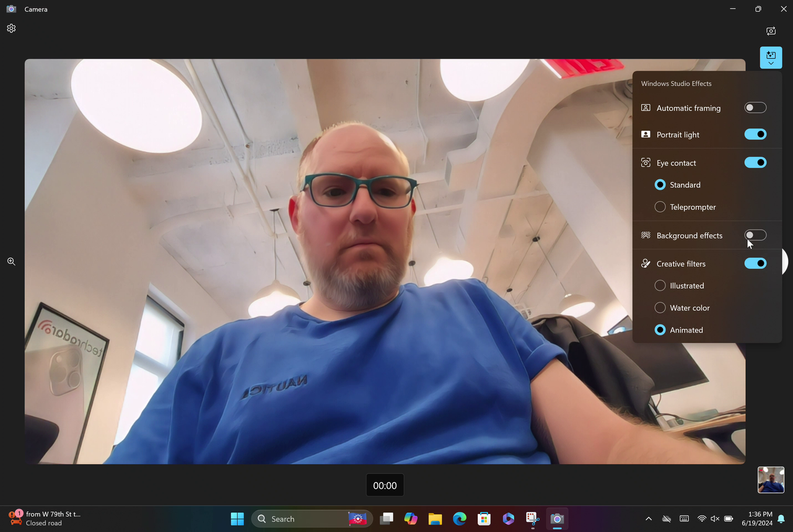Open File Explorer from the taskbar
This screenshot has width=793, height=532.
(435, 519)
